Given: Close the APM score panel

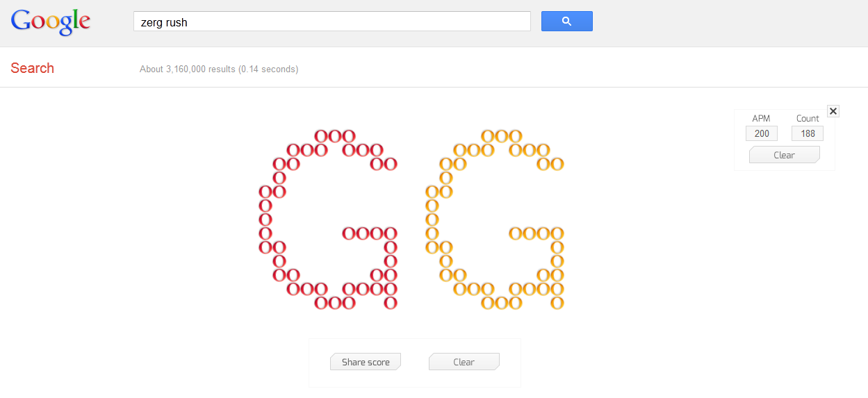Looking at the screenshot, I should tap(833, 111).
